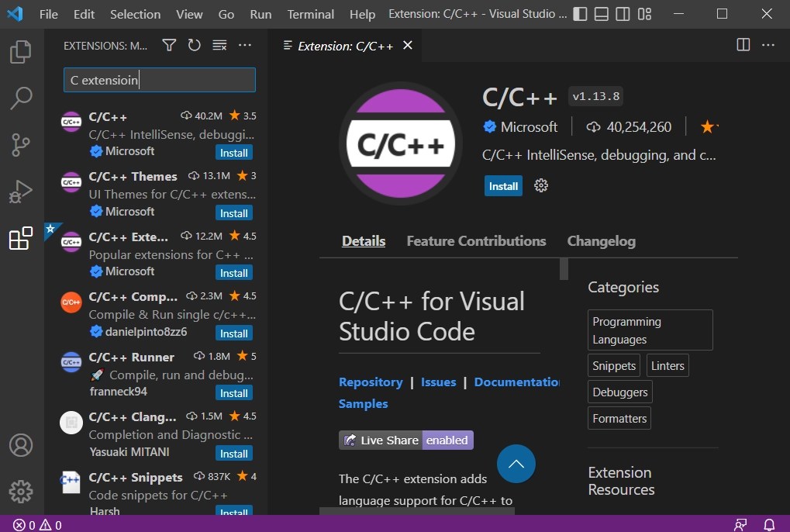Open the Search view in activity bar
Image resolution: width=790 pixels, height=532 pixels.
(x=21, y=98)
